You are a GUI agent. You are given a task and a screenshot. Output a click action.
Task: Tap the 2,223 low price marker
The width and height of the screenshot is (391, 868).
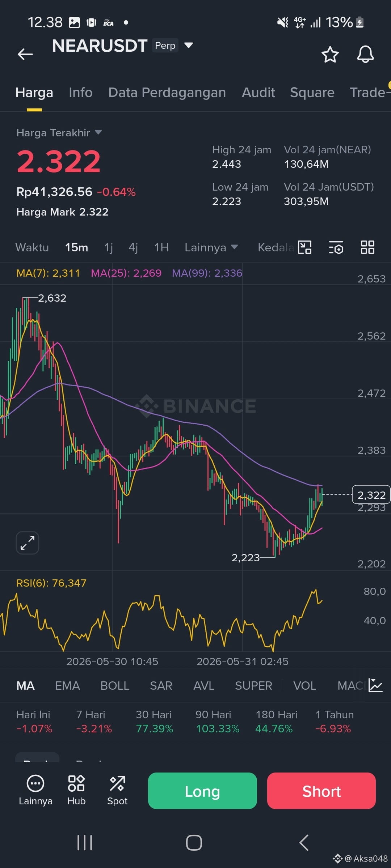pyautogui.click(x=245, y=558)
